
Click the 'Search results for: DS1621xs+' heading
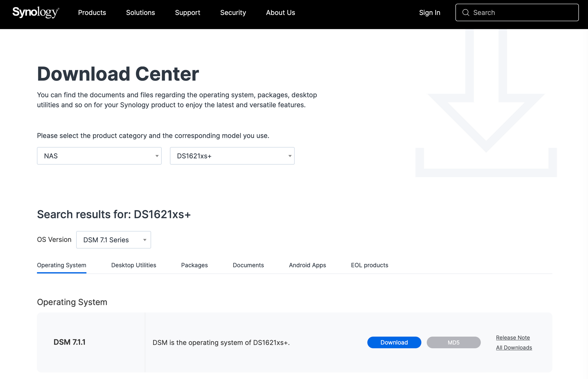[x=114, y=215]
